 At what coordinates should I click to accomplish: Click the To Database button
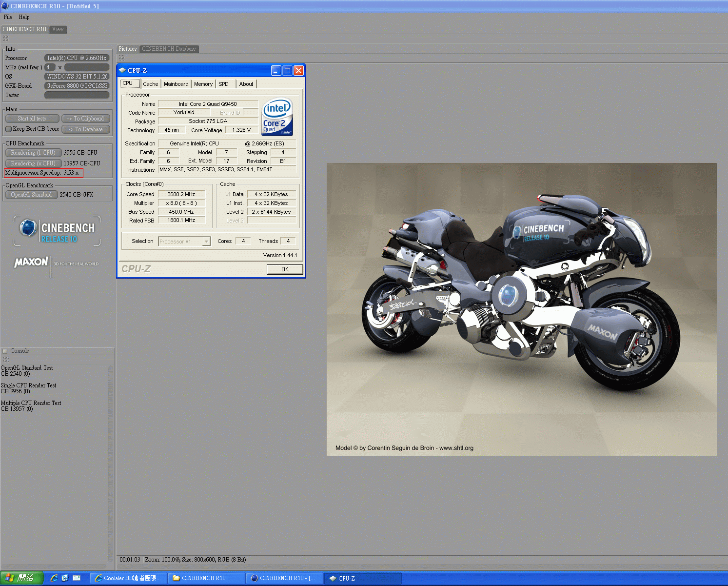coord(86,129)
